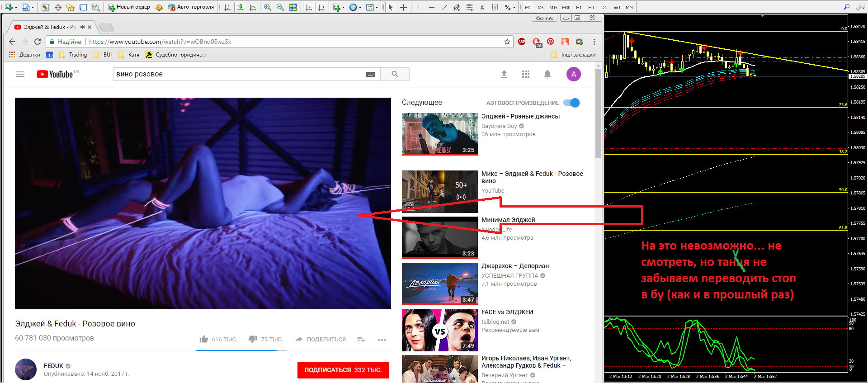Toggle chart auto scroll

(x=309, y=7)
